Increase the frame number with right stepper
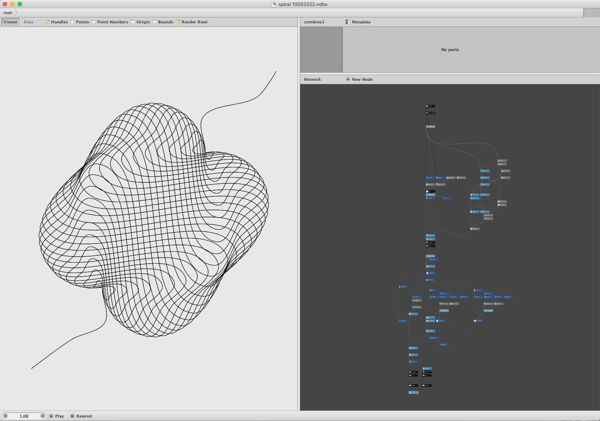 tap(42, 416)
